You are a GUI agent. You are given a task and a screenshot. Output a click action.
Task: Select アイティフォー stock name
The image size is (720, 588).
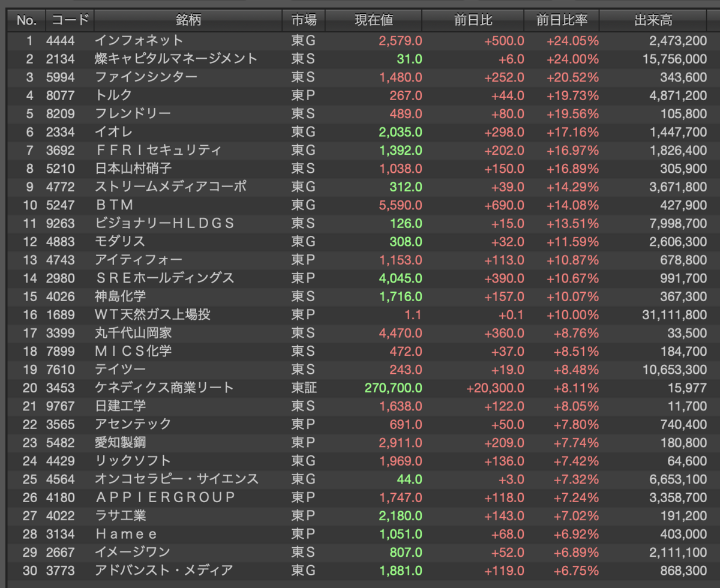[139, 260]
